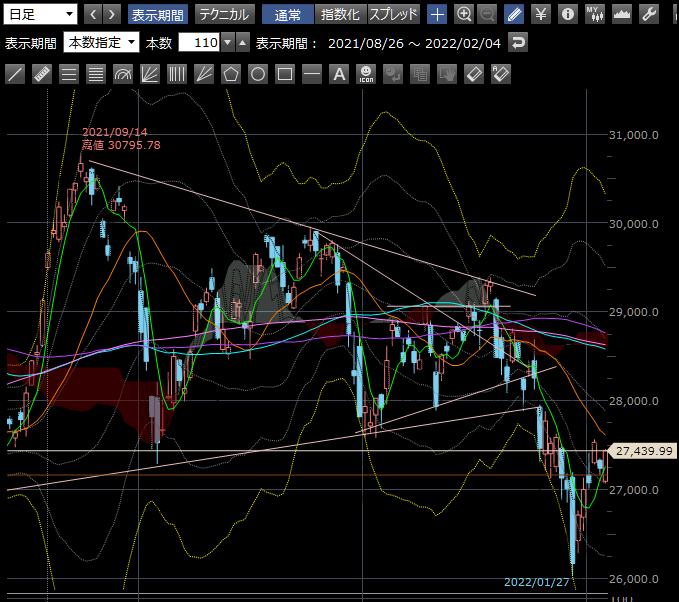Screen dimensions: 679x602
Task: Click the 本数 input field showing 110
Action: [198, 42]
